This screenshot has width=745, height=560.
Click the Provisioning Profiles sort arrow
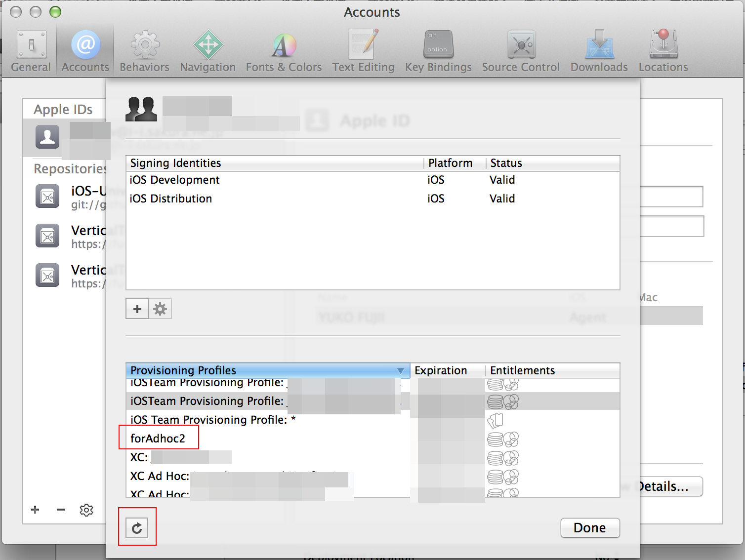[400, 370]
